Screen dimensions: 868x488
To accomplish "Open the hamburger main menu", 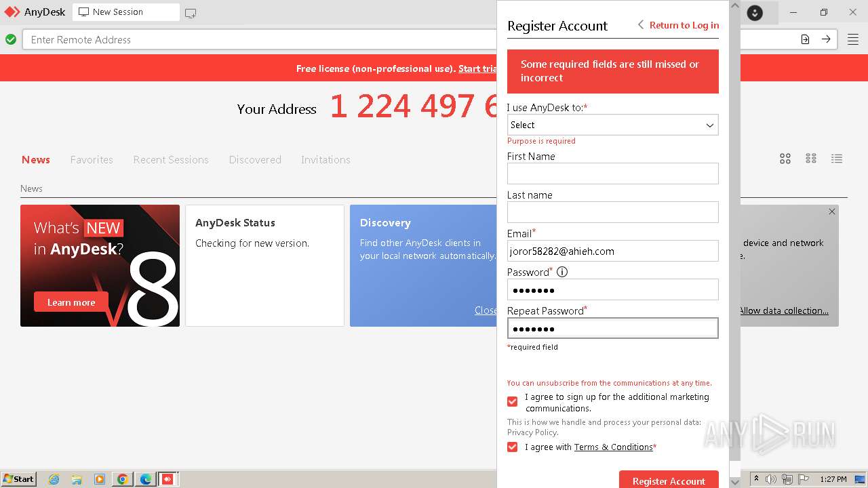I will tap(853, 39).
